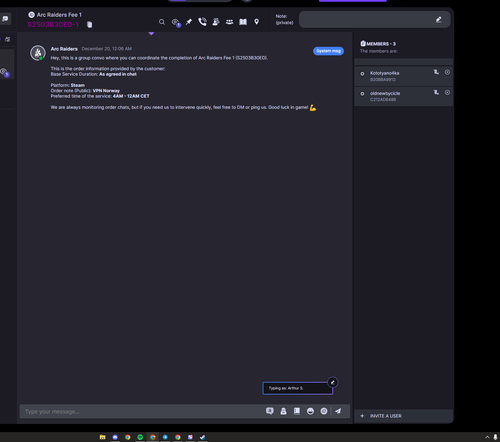
Task: Edit the private note with the pencil icon
Action: pos(439,20)
